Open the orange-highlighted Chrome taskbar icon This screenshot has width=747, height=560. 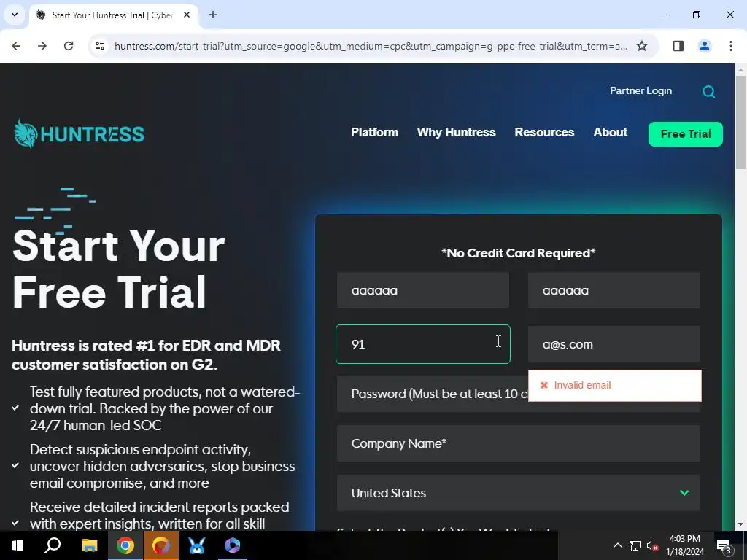161,545
